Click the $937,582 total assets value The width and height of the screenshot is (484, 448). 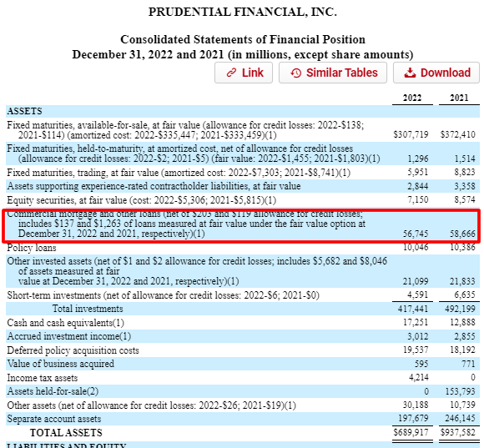click(x=458, y=432)
